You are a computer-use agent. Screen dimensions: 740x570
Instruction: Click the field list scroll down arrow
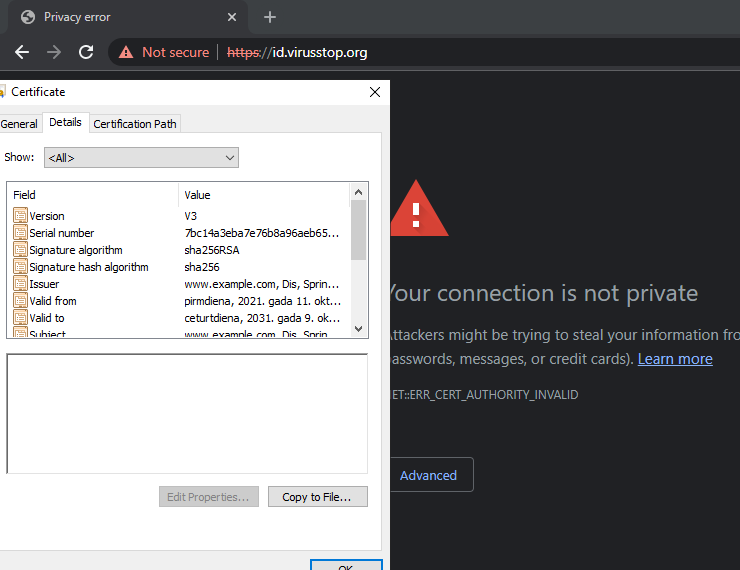[359, 329]
